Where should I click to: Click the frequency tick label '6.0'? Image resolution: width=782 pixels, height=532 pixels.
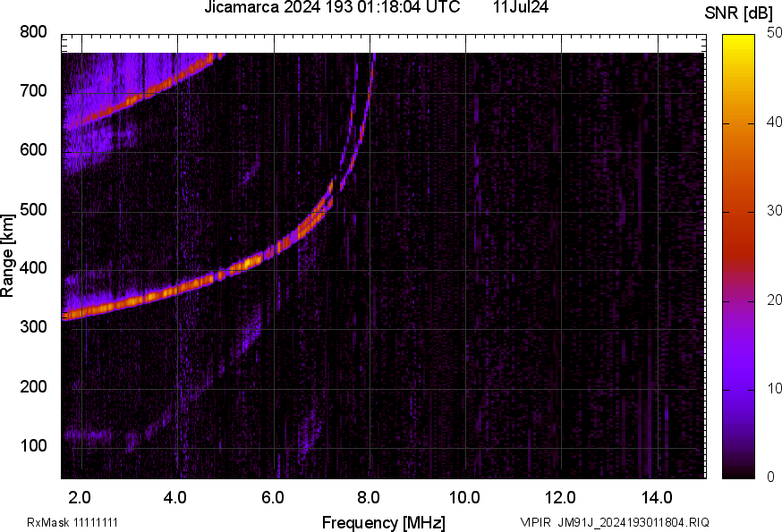pos(272,497)
